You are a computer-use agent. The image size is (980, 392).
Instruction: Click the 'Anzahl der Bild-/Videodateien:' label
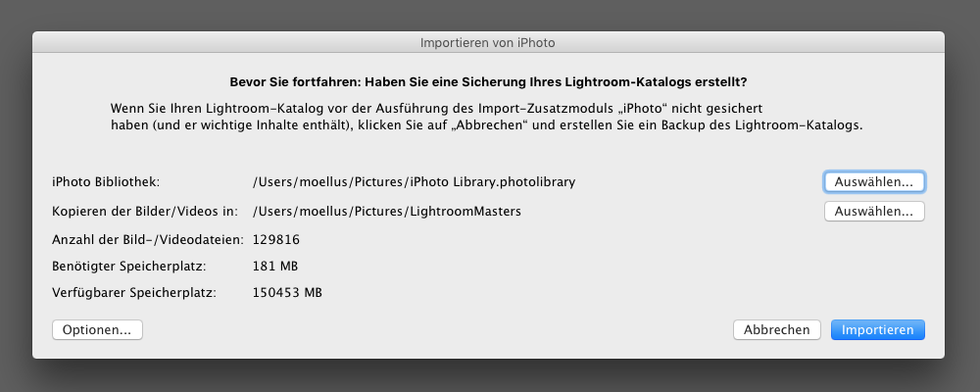(x=148, y=239)
